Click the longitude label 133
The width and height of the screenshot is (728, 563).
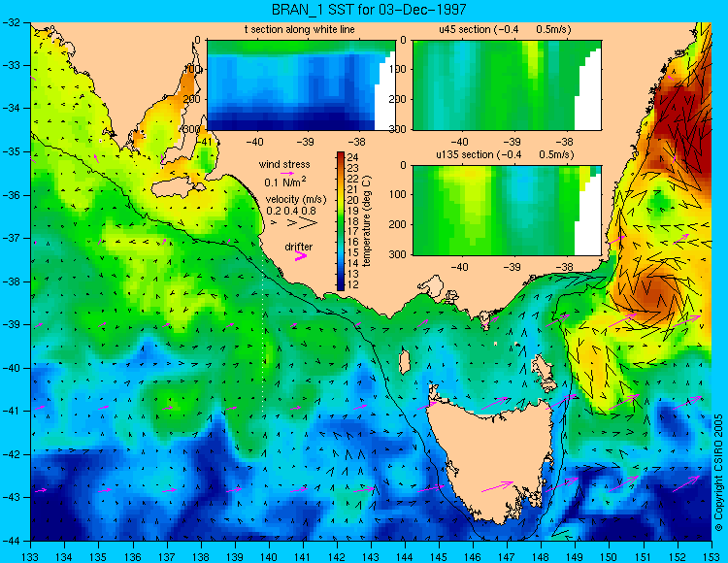[x=30, y=557]
